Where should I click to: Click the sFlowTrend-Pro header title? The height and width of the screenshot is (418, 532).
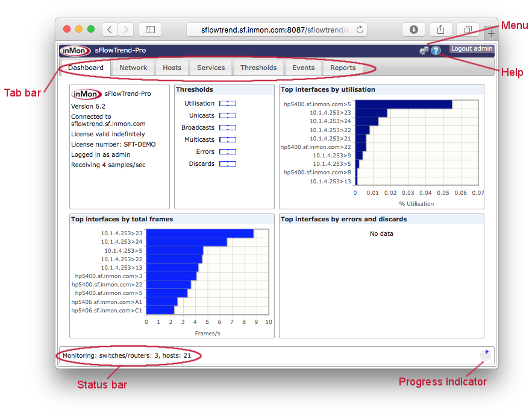pos(120,50)
